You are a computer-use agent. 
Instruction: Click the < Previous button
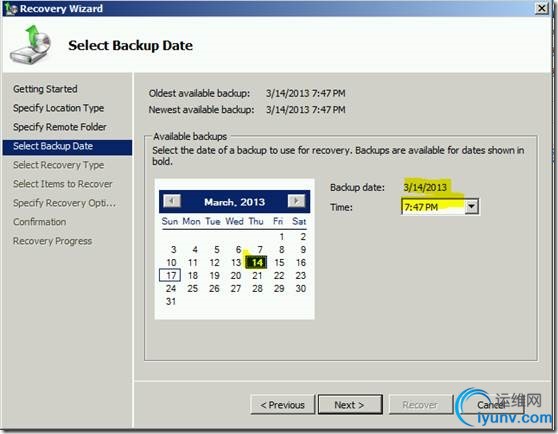(283, 404)
